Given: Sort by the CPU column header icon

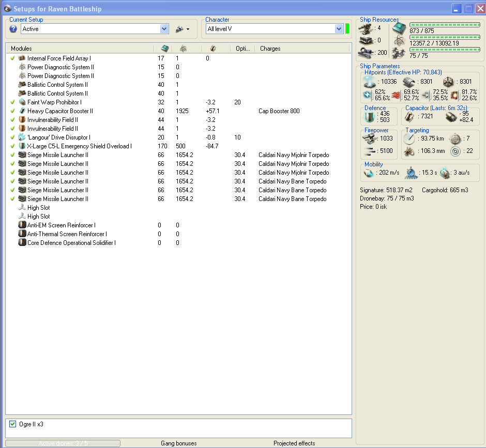Looking at the screenshot, I should [x=165, y=49].
